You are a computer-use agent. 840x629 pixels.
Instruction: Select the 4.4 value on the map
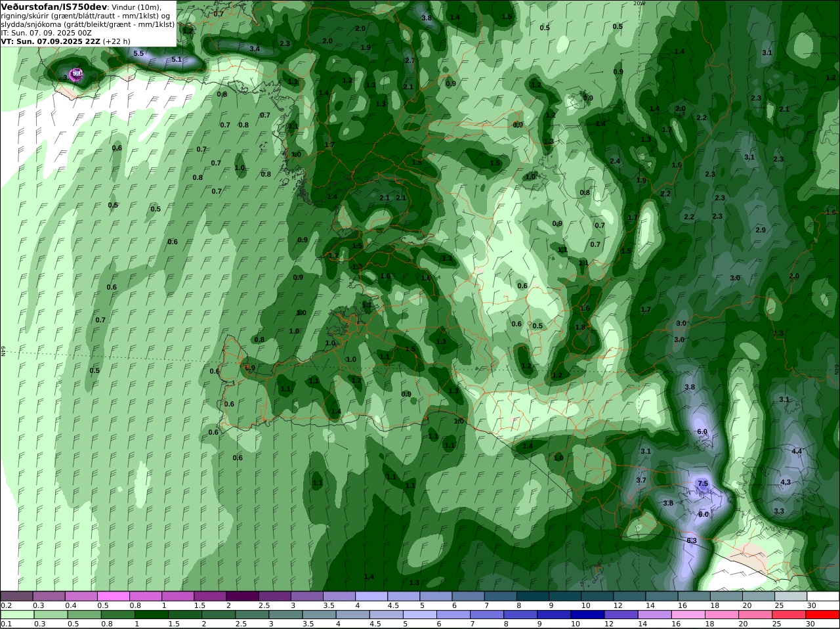coord(797,451)
